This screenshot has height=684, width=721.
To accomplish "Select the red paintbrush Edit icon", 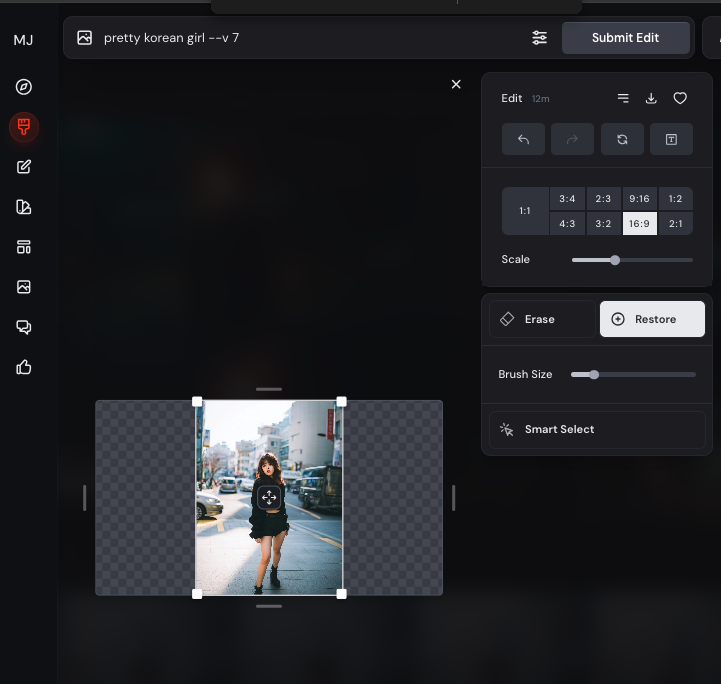I will tap(24, 127).
